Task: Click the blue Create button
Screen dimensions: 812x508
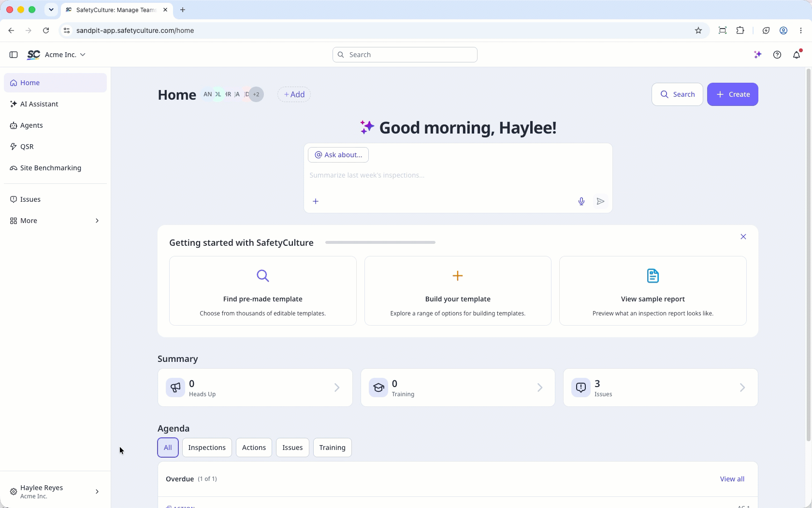Action: point(733,94)
